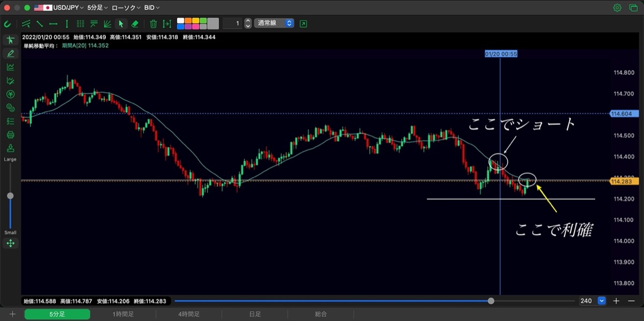Pick the orange color swatch
The height and width of the screenshot is (321, 644).
tap(188, 20)
